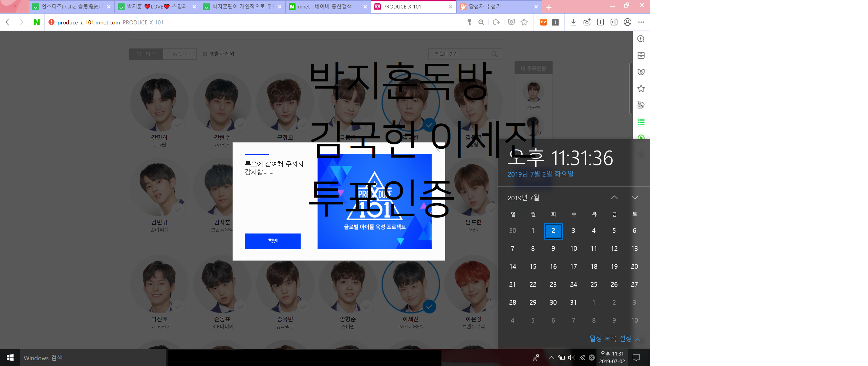The width and height of the screenshot is (868, 366).
Task: Open the Naver N home icon
Action: (37, 22)
